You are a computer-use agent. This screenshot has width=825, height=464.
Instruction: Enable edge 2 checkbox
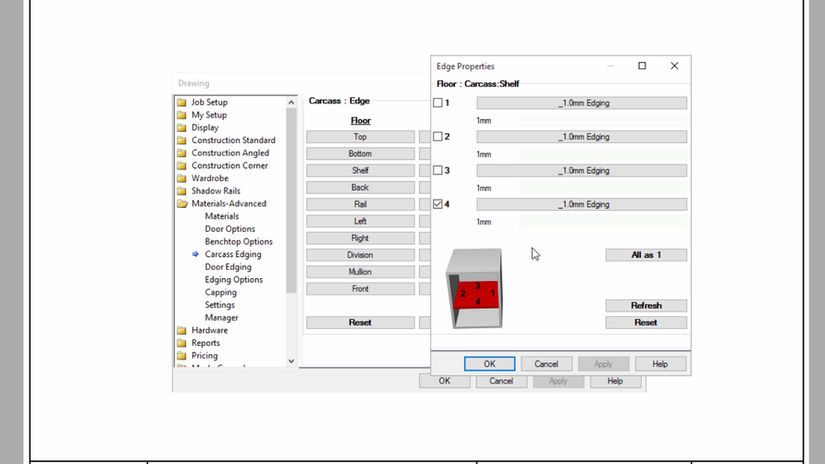[x=438, y=136]
